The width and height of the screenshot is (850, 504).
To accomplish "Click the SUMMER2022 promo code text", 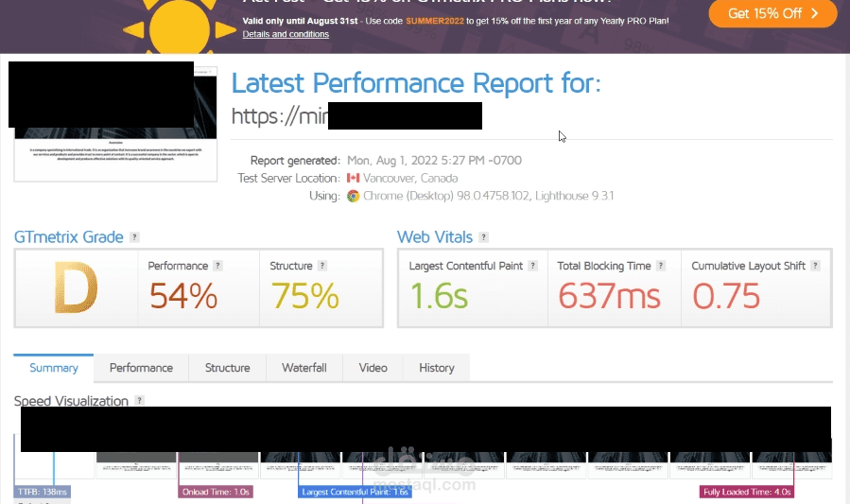I will (435, 21).
